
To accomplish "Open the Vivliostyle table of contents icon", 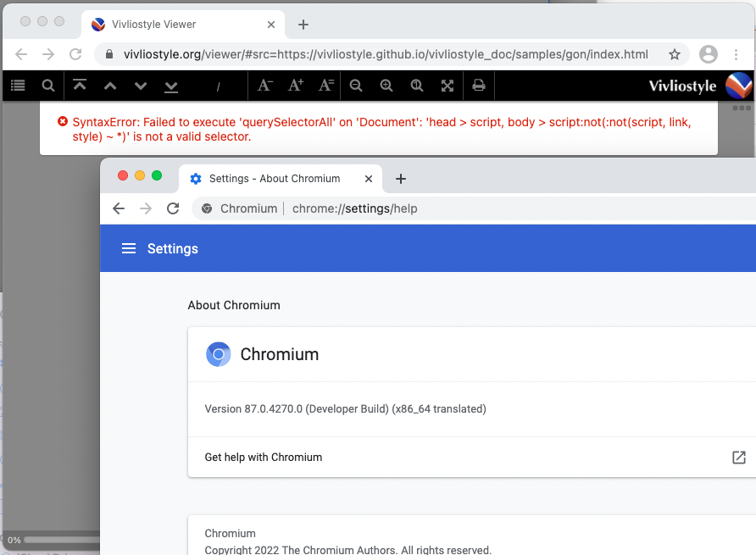I will coord(18,86).
